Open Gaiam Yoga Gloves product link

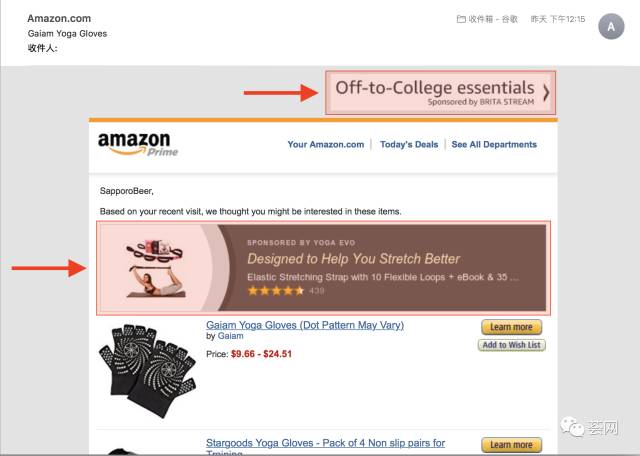pyautogui.click(x=305, y=325)
